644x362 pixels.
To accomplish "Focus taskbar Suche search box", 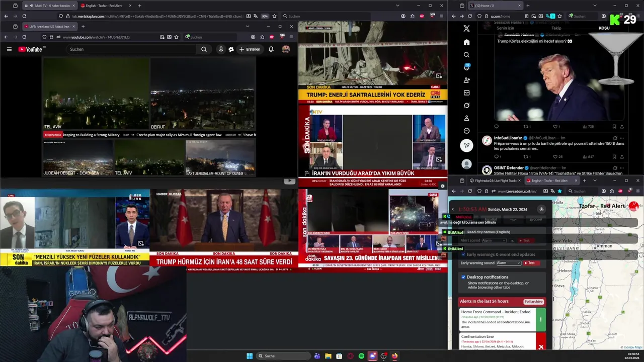I will tap(283, 356).
